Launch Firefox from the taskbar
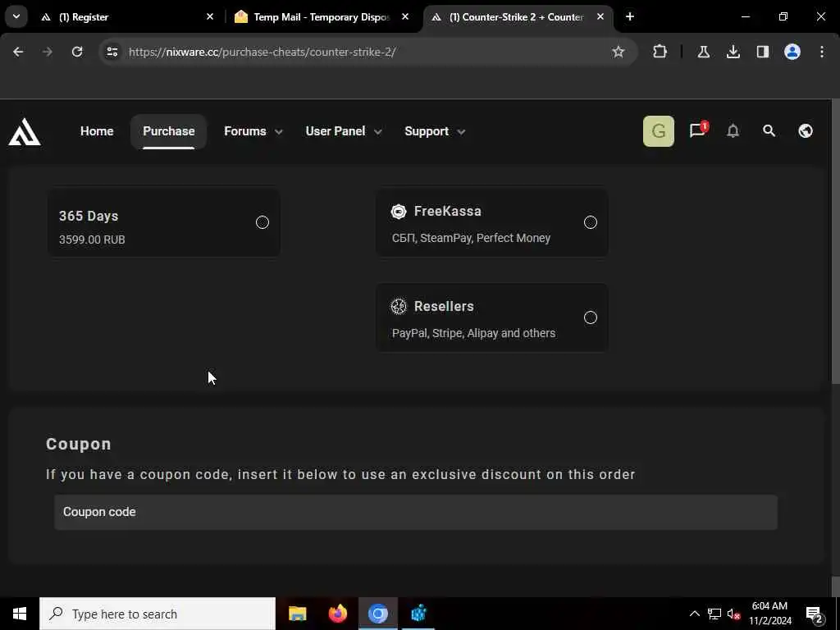840x630 pixels. tap(337, 614)
